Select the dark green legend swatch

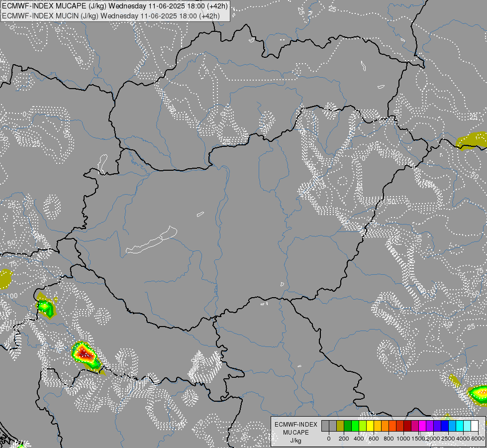click(x=348, y=426)
